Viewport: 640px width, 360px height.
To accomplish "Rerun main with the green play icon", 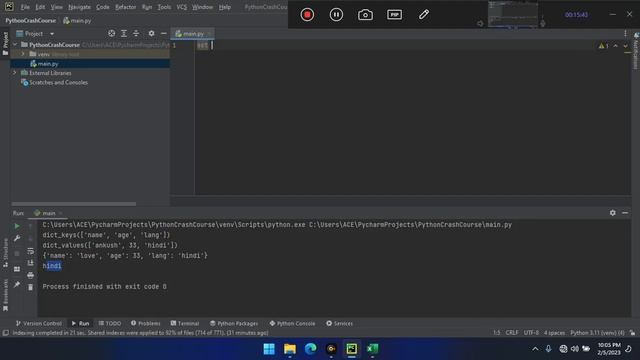I will (17, 226).
